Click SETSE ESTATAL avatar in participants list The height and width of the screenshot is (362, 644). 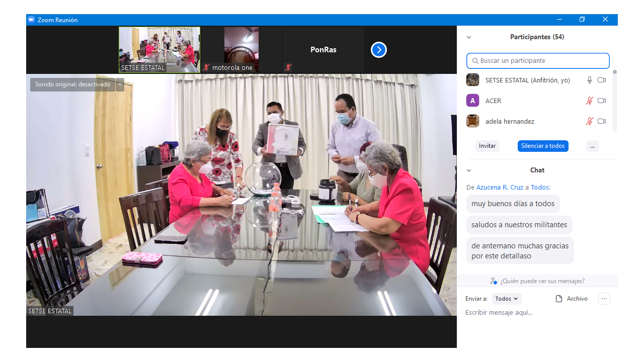(472, 80)
